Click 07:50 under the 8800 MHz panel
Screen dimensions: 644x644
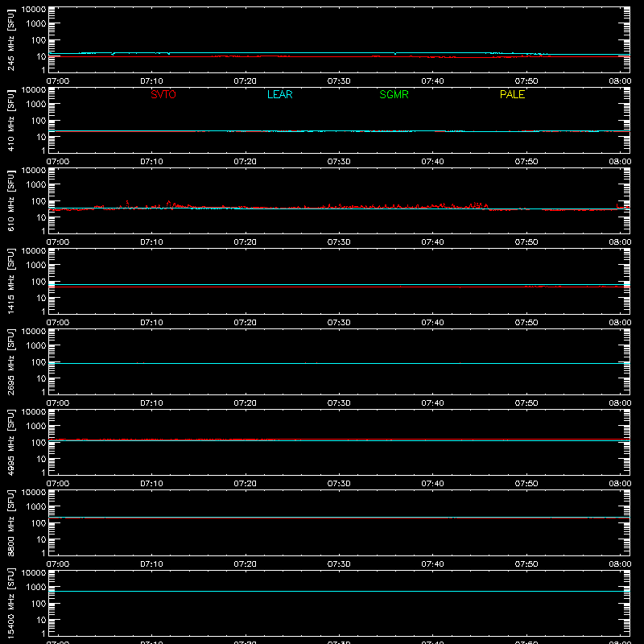point(526,564)
